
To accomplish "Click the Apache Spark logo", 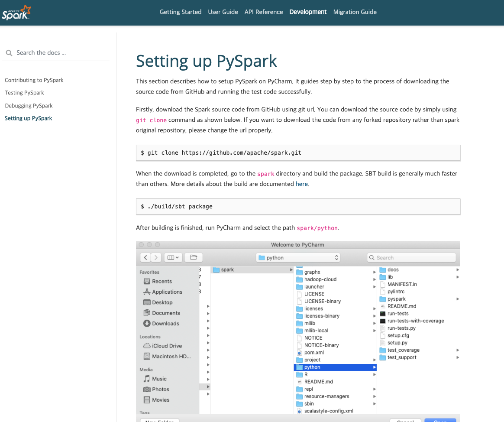I will tap(16, 13).
